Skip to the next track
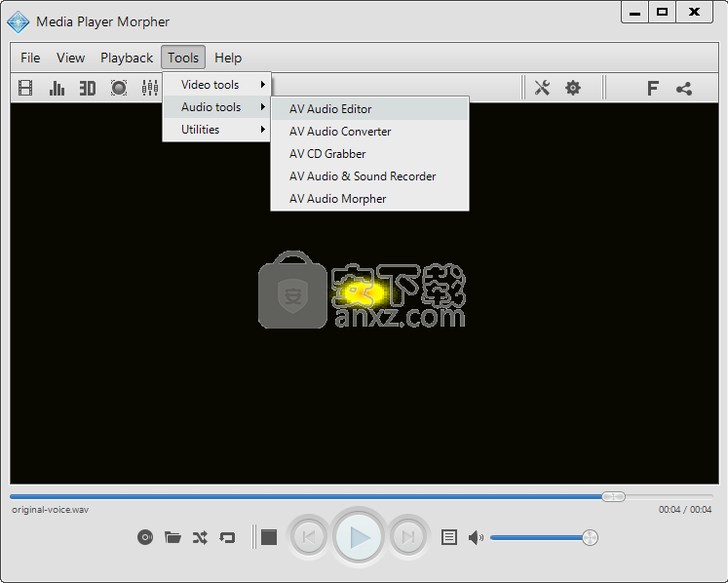This screenshot has height=583, width=728. [408, 537]
